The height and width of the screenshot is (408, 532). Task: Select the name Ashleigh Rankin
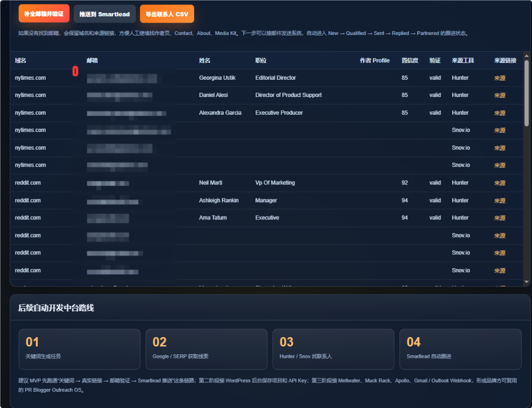pos(219,200)
